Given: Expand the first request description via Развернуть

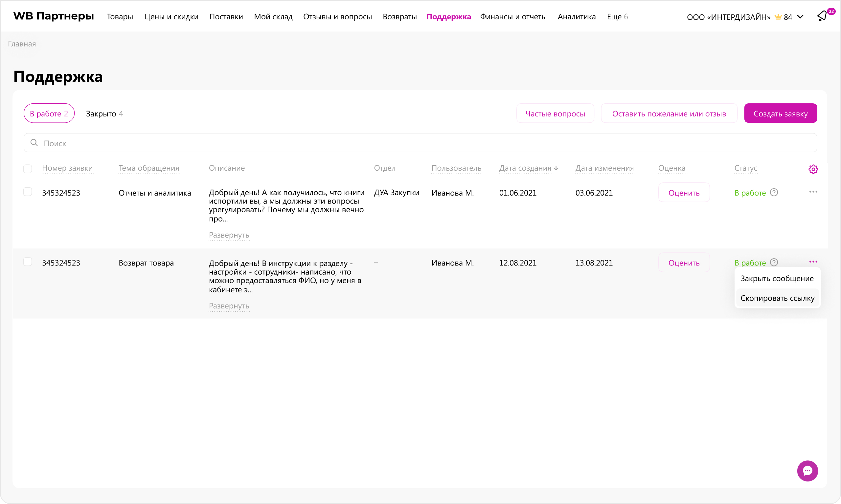Looking at the screenshot, I should pyautogui.click(x=229, y=235).
